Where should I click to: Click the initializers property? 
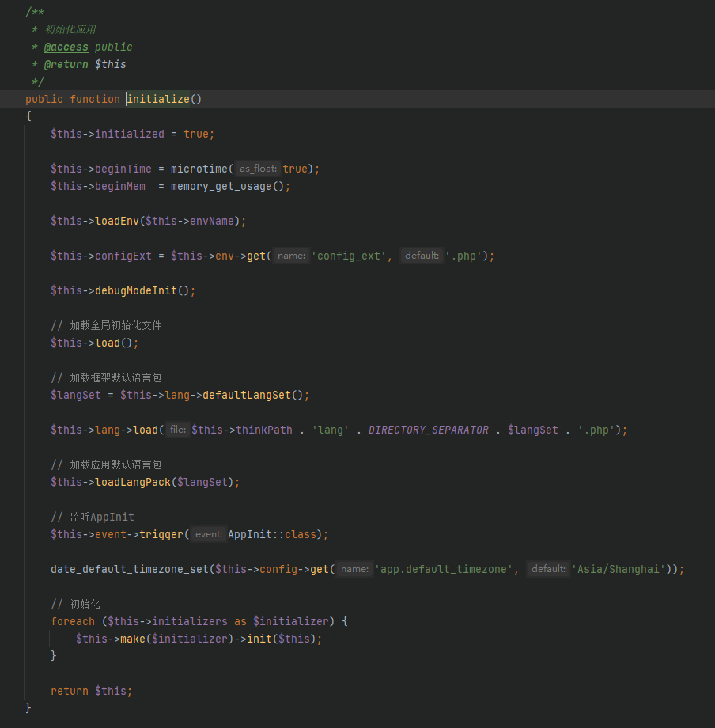[190, 621]
